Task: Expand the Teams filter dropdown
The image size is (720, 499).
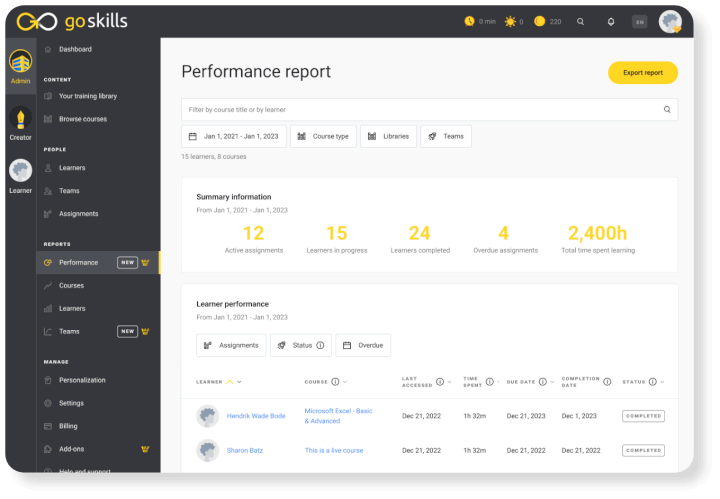Action: tap(446, 136)
